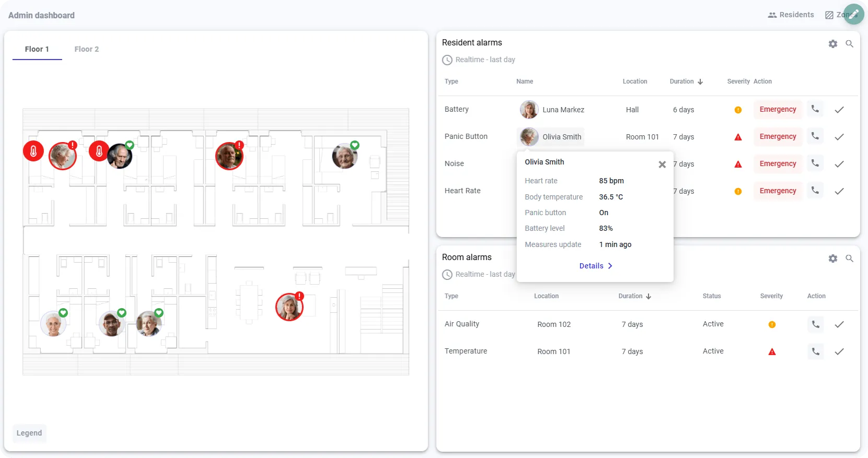Click phone icon for Air Quality alarm
Image resolution: width=868 pixels, height=458 pixels.
pyautogui.click(x=815, y=324)
